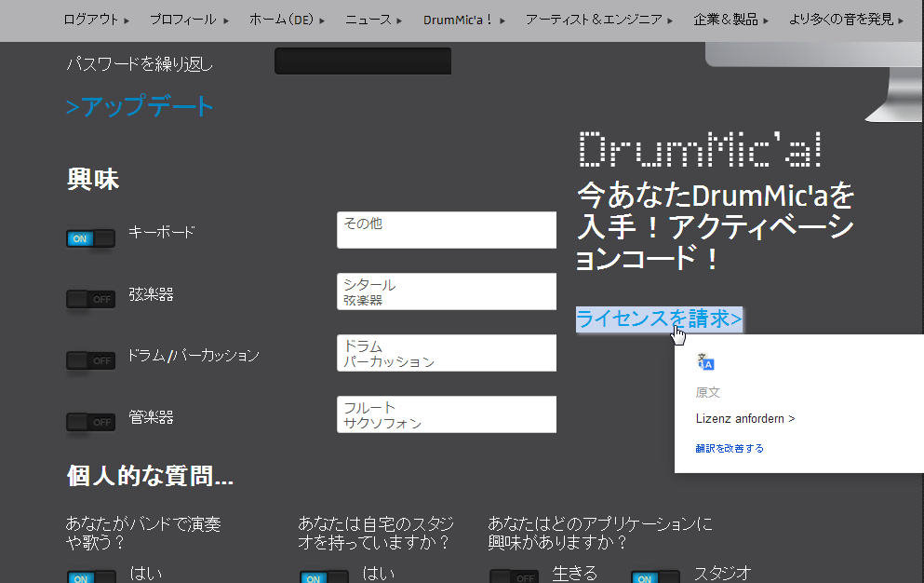Open the ニュース menu item
This screenshot has height=583, width=924.
[x=368, y=20]
